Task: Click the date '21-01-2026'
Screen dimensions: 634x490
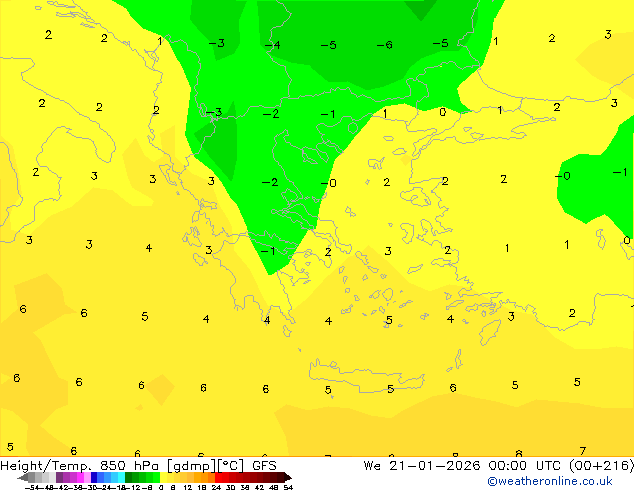Action: 435,466
